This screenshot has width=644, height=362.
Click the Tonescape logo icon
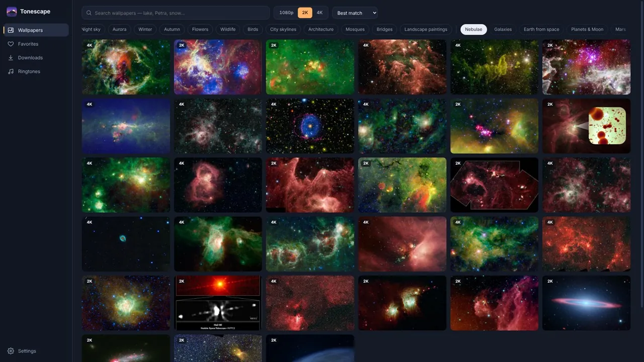12,12
